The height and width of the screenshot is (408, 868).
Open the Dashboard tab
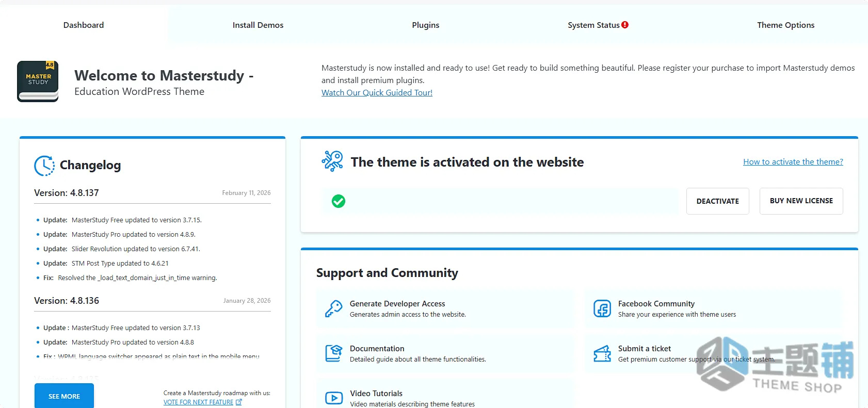click(x=84, y=25)
